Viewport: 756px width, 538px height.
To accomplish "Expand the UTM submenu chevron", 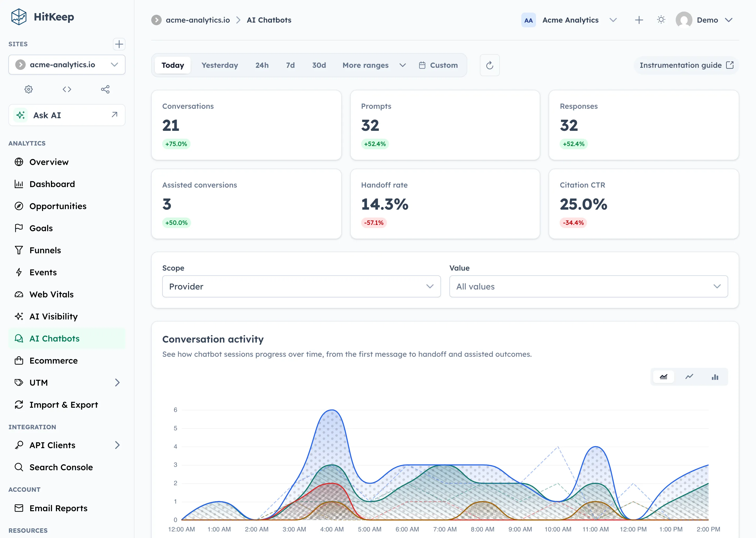I will tap(117, 382).
